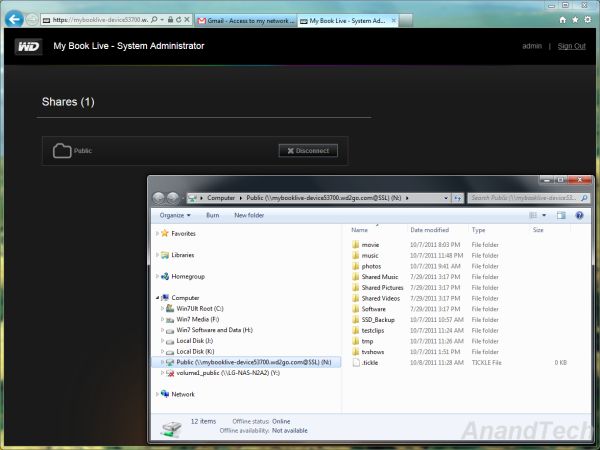Select the Libraries item in sidebar
The height and width of the screenshot is (450, 600).
coord(183,255)
